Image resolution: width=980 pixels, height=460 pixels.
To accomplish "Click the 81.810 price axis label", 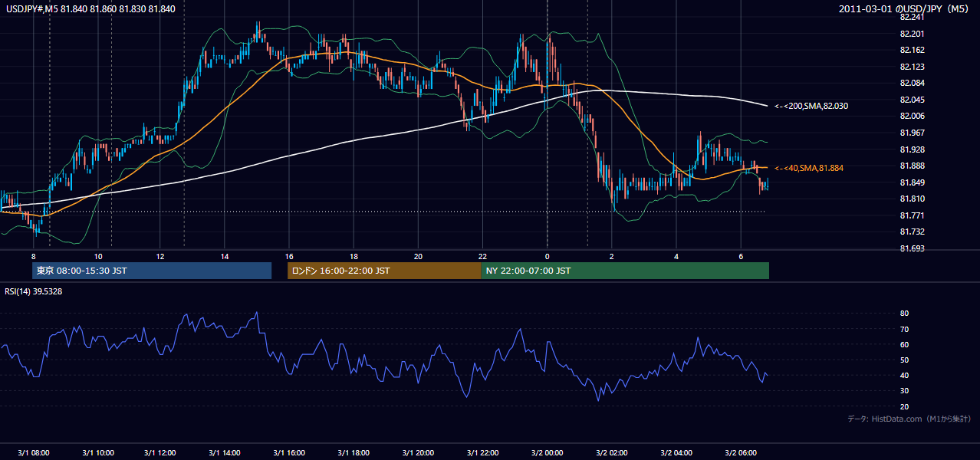I will 913,199.
